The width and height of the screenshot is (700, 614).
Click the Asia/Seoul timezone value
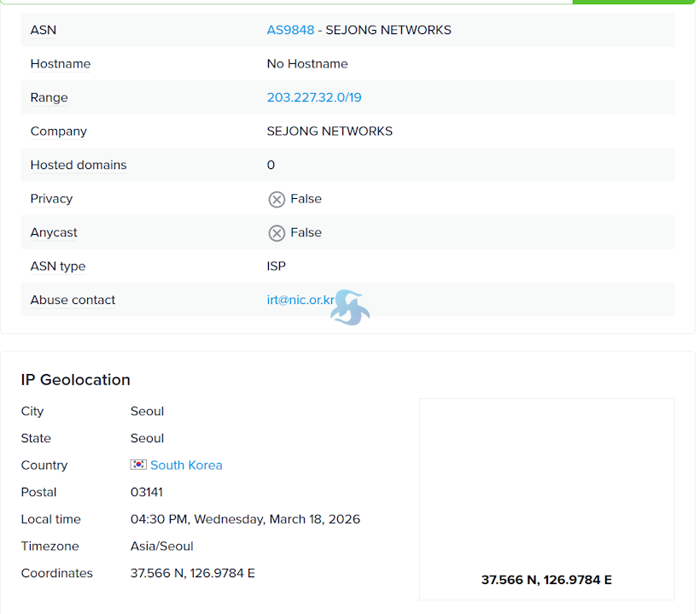[162, 547]
